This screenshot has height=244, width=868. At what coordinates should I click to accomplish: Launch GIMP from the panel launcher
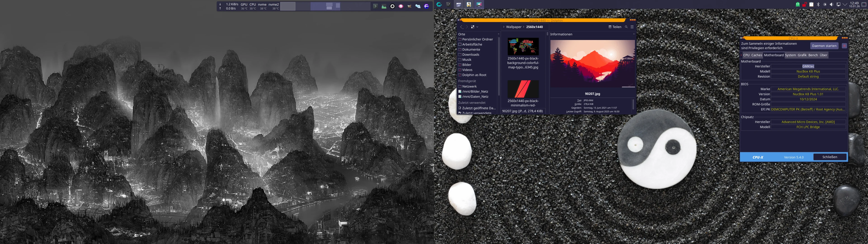click(409, 6)
